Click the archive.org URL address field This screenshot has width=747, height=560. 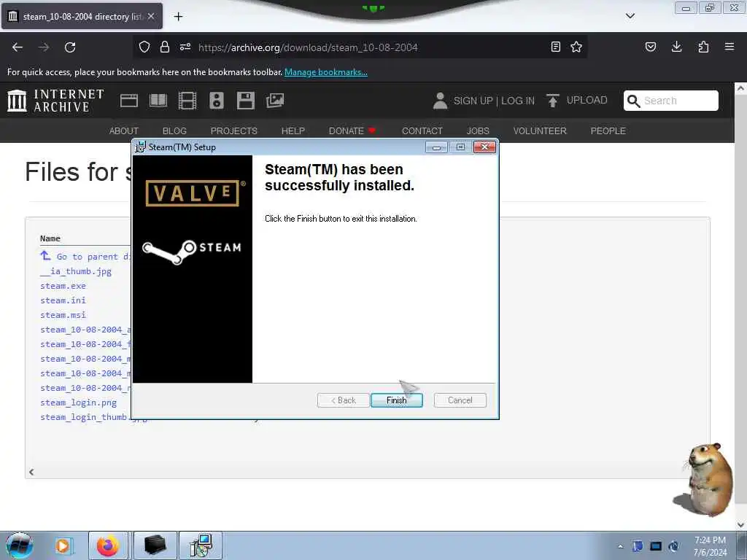tap(362, 47)
